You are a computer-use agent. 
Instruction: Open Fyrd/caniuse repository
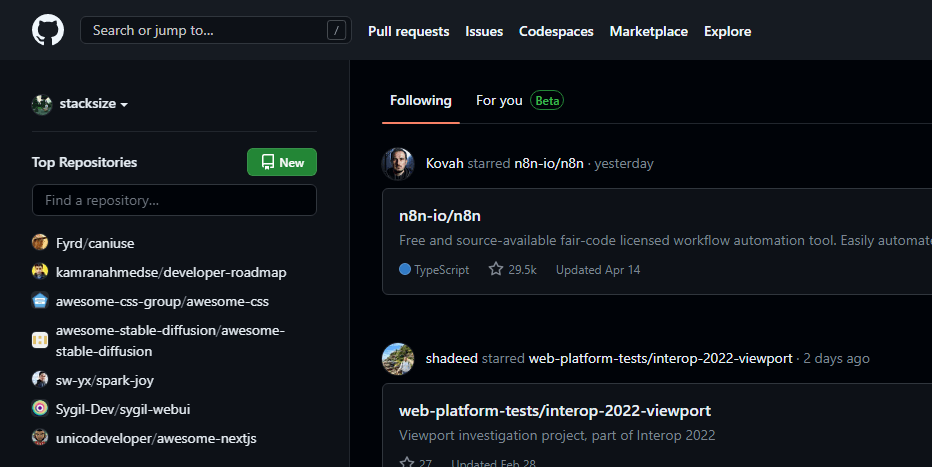[x=95, y=244]
